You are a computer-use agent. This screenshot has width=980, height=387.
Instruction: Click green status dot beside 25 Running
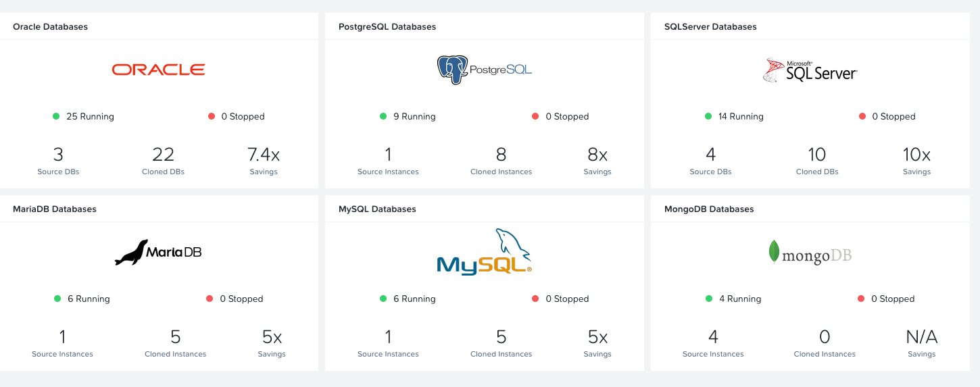point(57,116)
